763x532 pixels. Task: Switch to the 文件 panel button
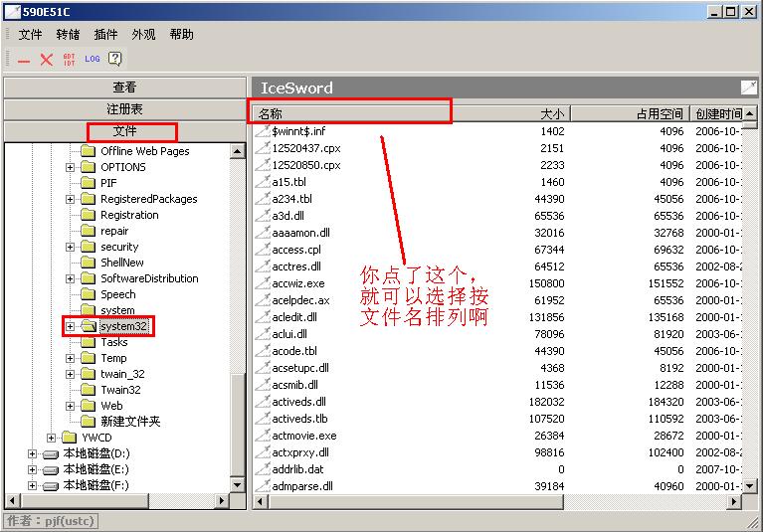pyautogui.click(x=125, y=131)
